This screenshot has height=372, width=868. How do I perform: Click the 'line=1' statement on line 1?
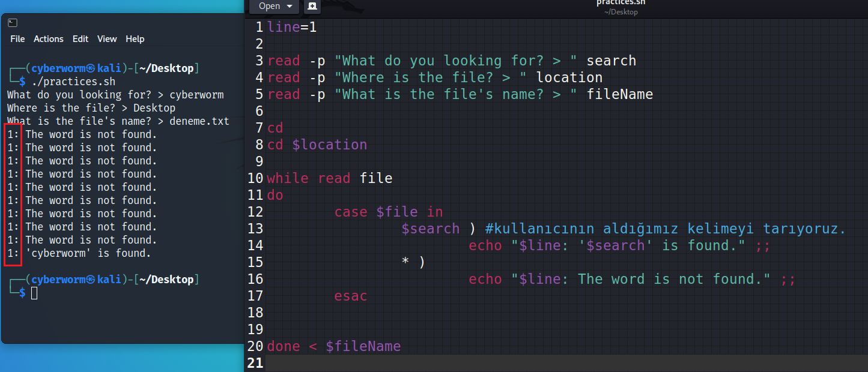pyautogui.click(x=291, y=27)
